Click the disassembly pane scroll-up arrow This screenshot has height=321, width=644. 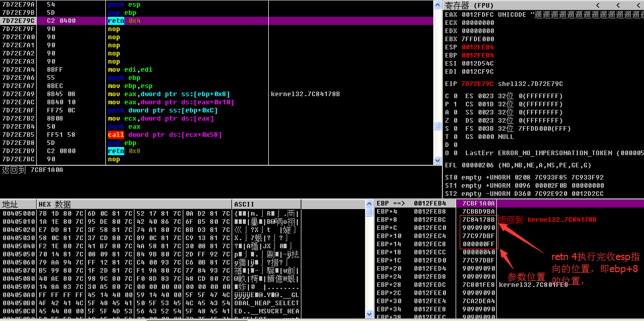(437, 5)
